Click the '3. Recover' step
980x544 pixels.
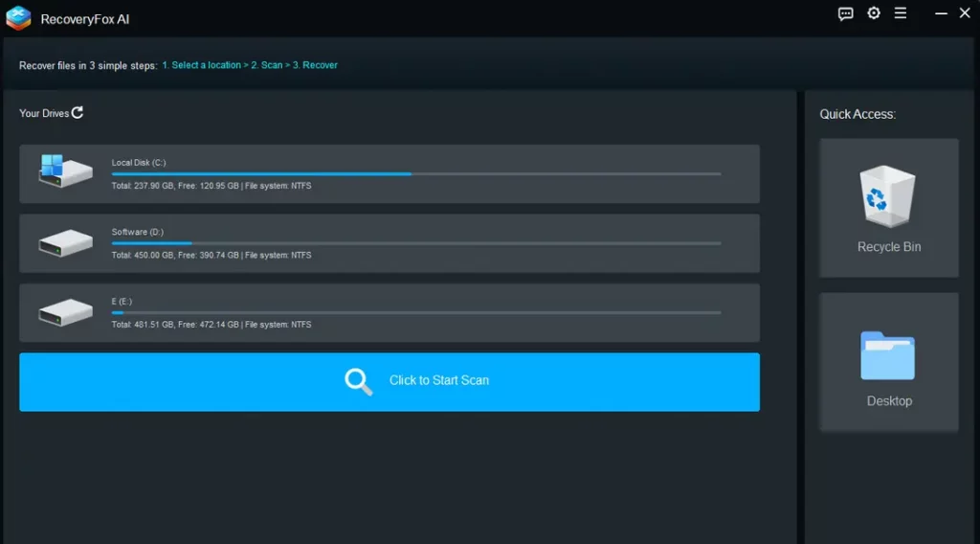(315, 65)
